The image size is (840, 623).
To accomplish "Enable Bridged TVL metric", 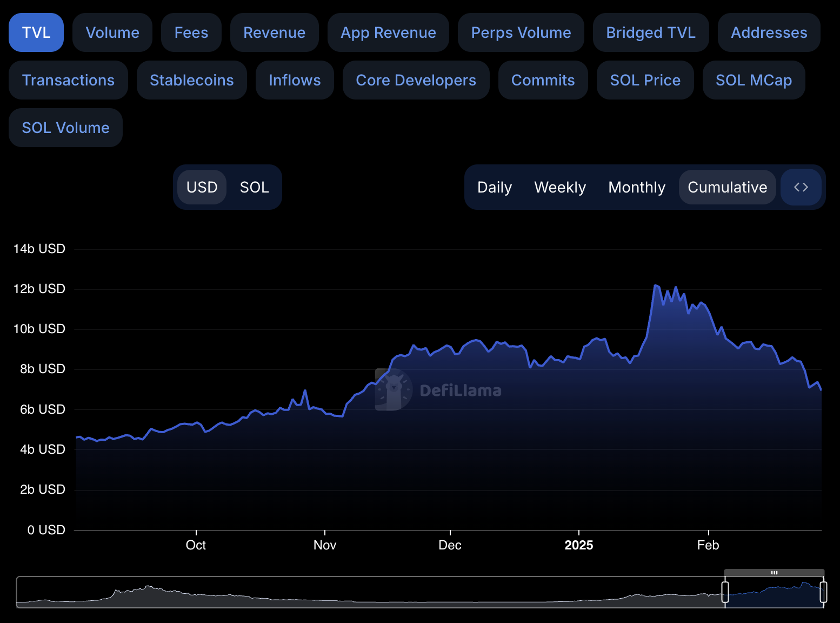I will pos(650,32).
